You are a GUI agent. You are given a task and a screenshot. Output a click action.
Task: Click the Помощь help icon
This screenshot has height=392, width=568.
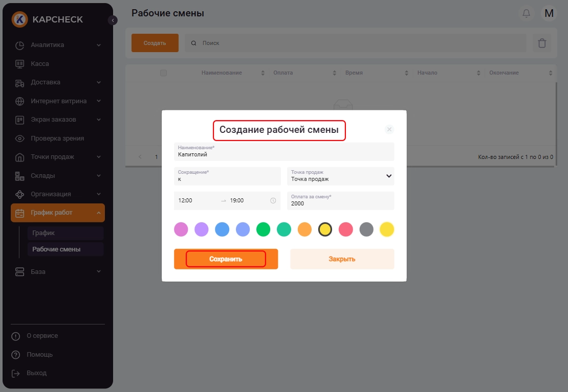point(16,355)
